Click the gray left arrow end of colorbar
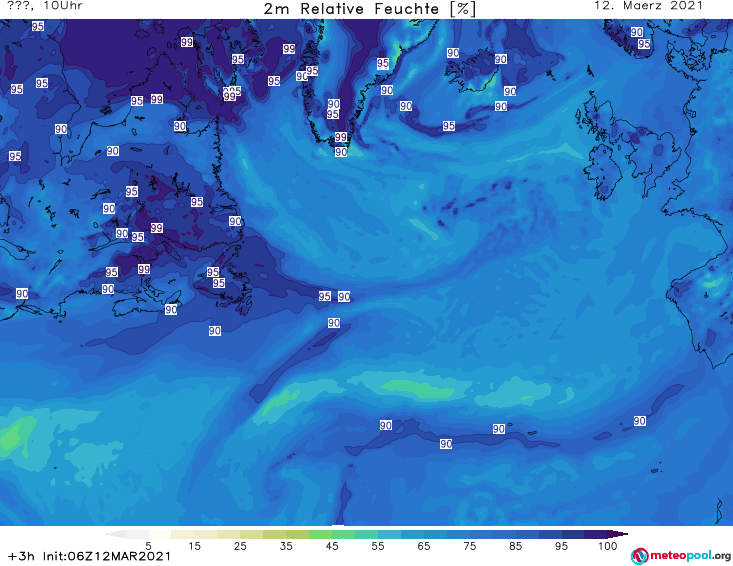Screen dimensions: 733x566 click(115, 534)
